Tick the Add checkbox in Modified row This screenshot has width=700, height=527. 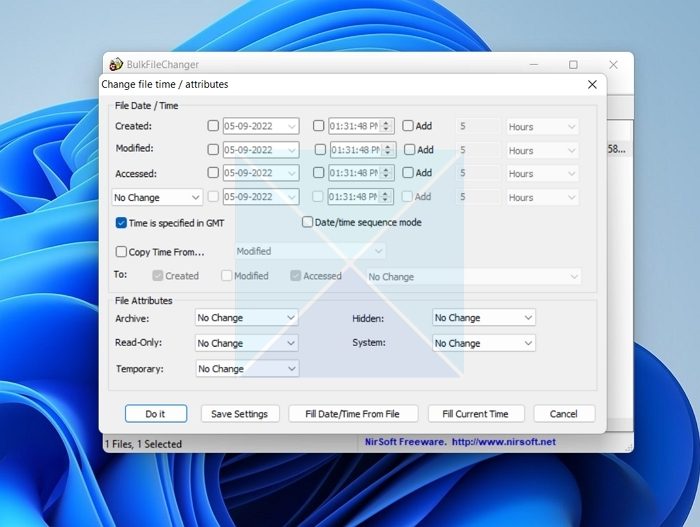pyautogui.click(x=409, y=149)
